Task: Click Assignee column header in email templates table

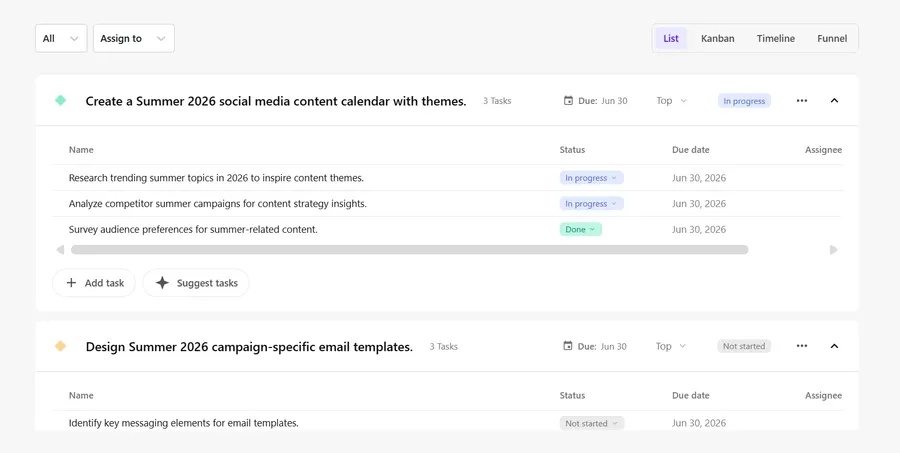Action: point(824,396)
